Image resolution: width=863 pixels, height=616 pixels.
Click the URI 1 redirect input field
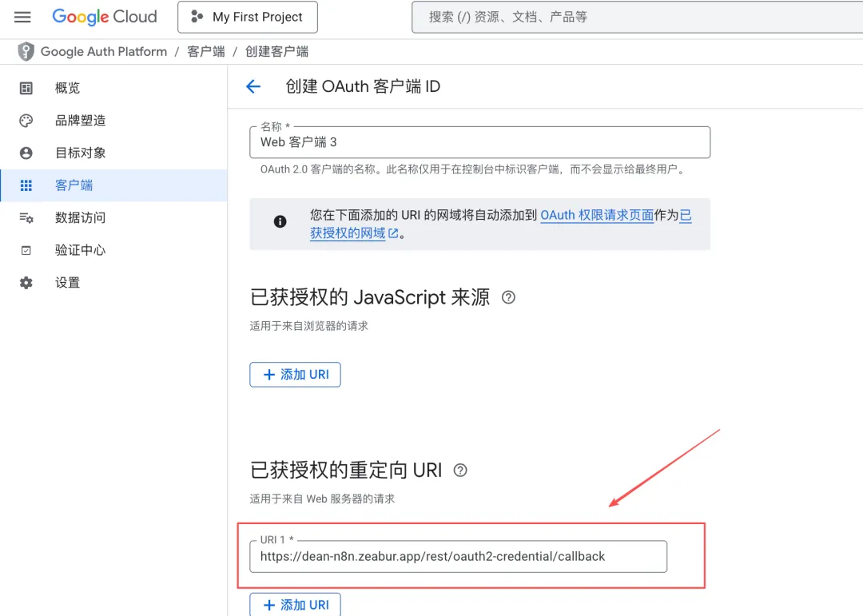[x=458, y=557]
